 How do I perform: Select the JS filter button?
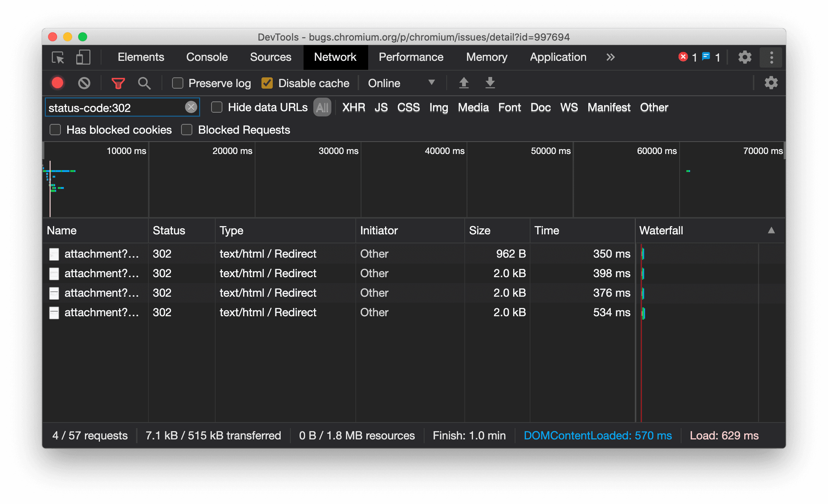click(x=382, y=107)
